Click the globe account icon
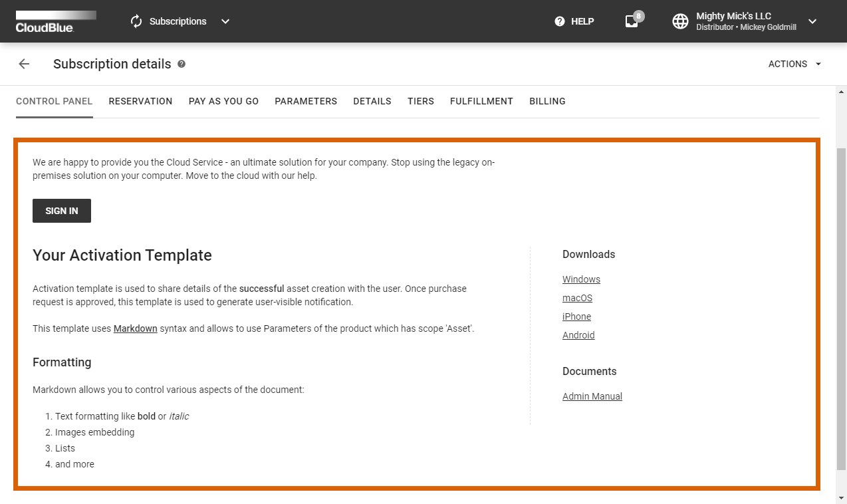Screen dimensions: 847x504 point(680,21)
